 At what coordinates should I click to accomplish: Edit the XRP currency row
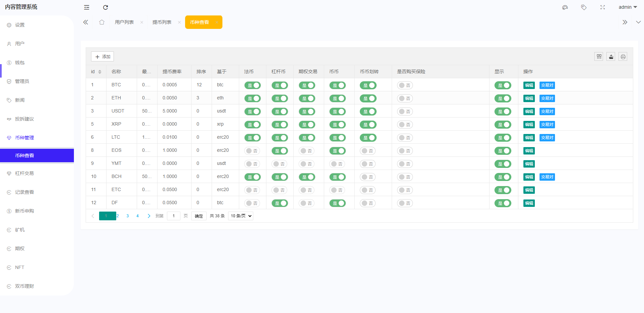(528, 124)
